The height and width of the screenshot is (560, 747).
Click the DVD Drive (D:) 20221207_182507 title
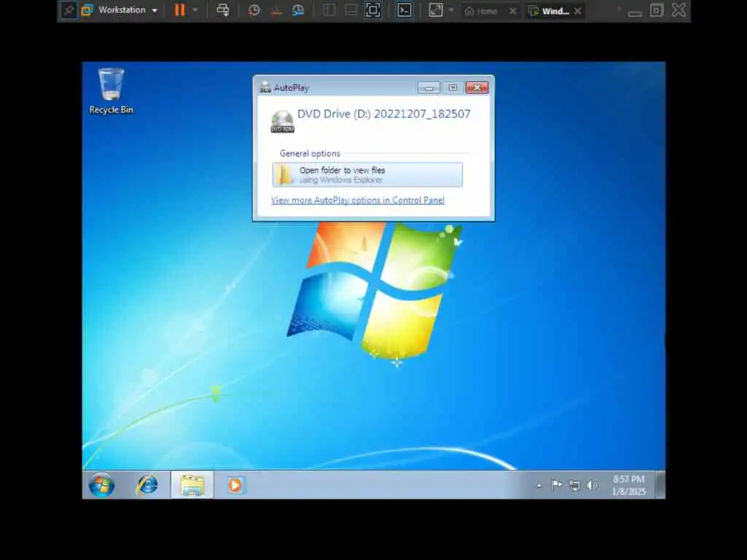(384, 114)
